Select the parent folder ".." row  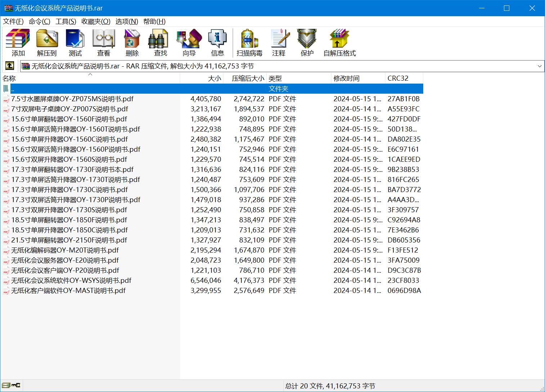pos(212,89)
